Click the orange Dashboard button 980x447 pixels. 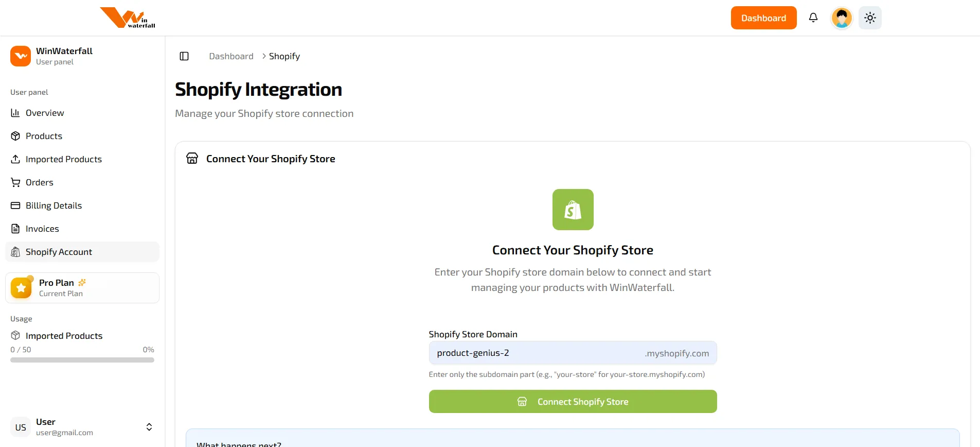click(763, 18)
